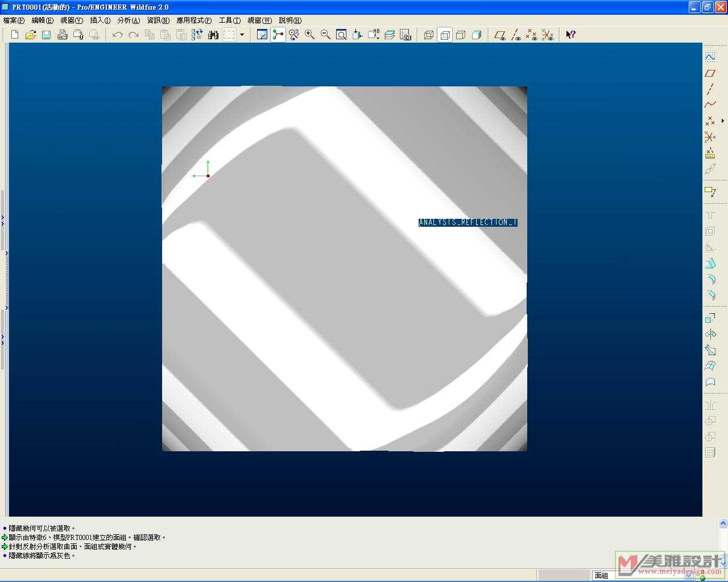Toggle datum axes display
The width and height of the screenshot is (728, 582).
(516, 35)
